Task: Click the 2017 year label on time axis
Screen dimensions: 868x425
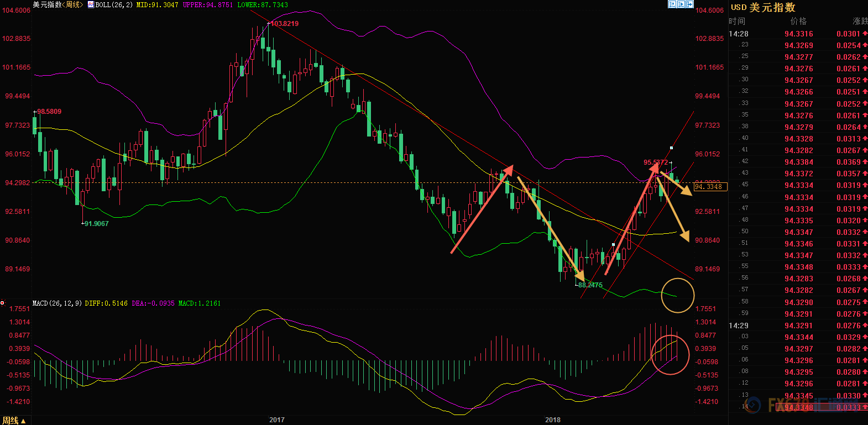Action: click(x=277, y=420)
